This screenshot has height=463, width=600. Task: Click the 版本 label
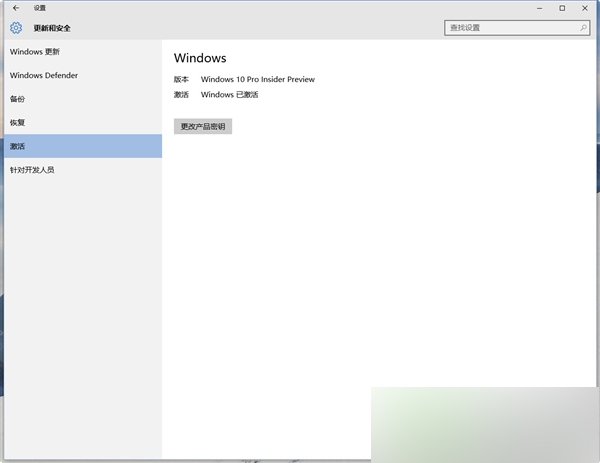coord(181,80)
